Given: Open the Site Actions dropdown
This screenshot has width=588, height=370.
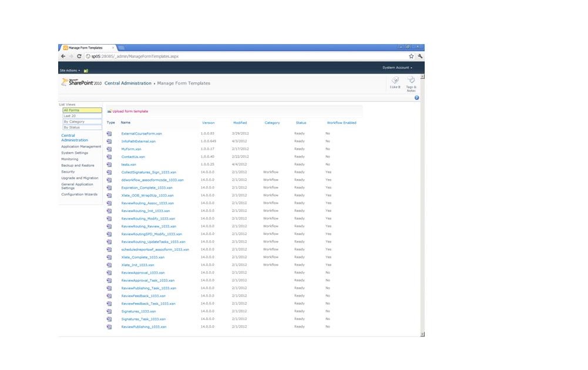Looking at the screenshot, I should pos(70,70).
